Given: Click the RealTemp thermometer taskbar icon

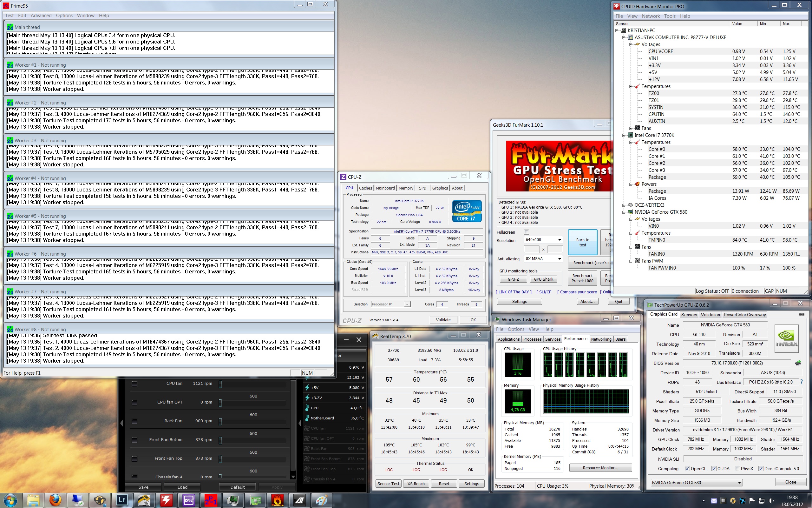Looking at the screenshot, I should [x=144, y=501].
